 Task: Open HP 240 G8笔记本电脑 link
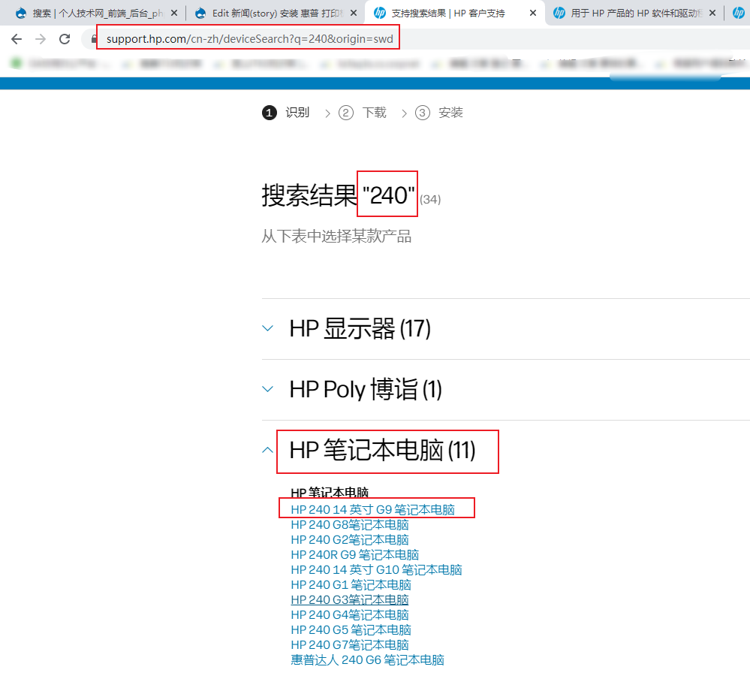click(350, 525)
